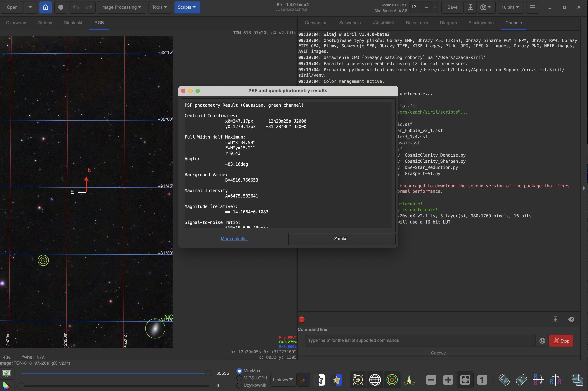The width and height of the screenshot is (588, 391).
Task: Click Zamknij in the PSF dialog
Action: click(342, 239)
